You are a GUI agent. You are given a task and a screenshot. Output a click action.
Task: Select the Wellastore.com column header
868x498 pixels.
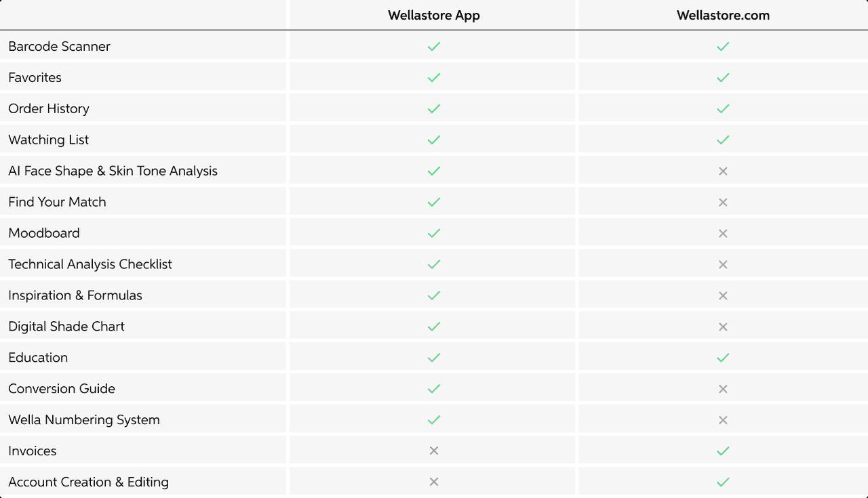723,16
